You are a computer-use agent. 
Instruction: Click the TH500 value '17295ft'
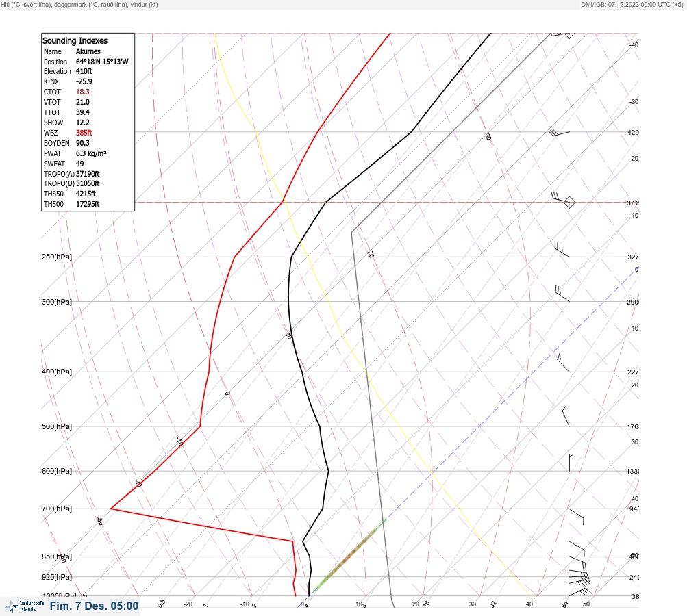88,204
